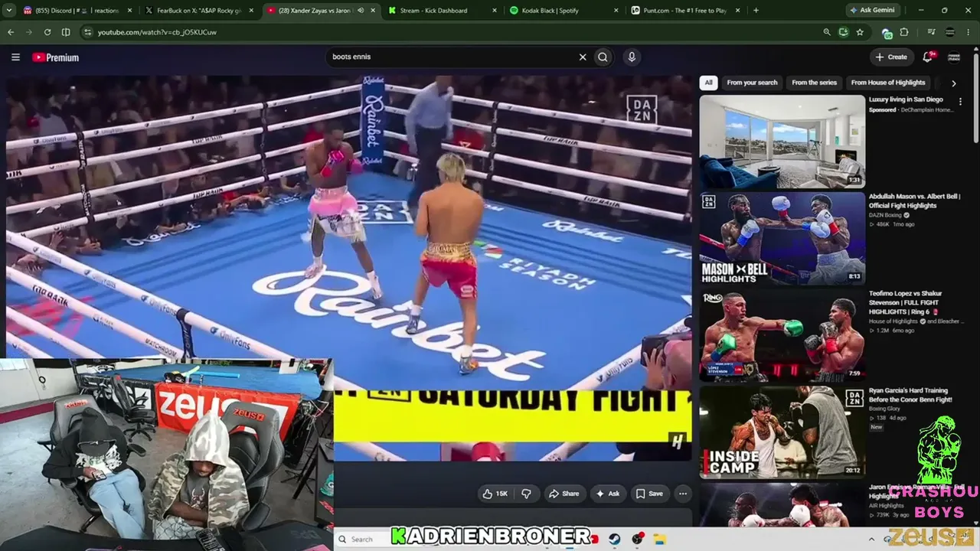This screenshot has height=551, width=980.
Task: Open the browser extensions puzzle icon
Action: tap(904, 32)
